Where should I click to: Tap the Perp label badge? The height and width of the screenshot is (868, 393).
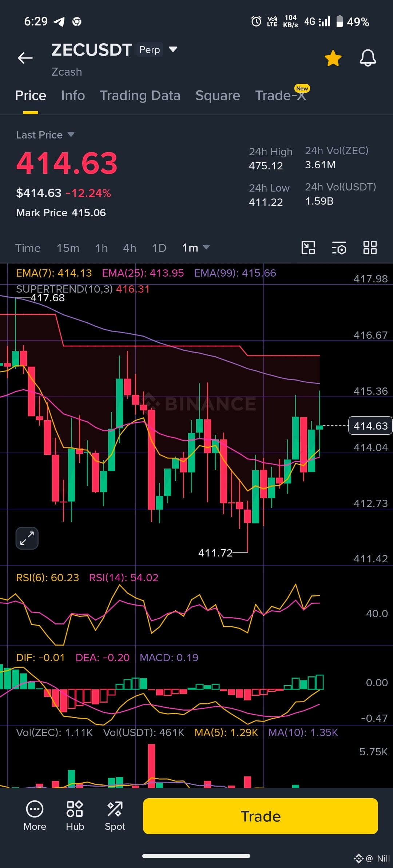(150, 49)
